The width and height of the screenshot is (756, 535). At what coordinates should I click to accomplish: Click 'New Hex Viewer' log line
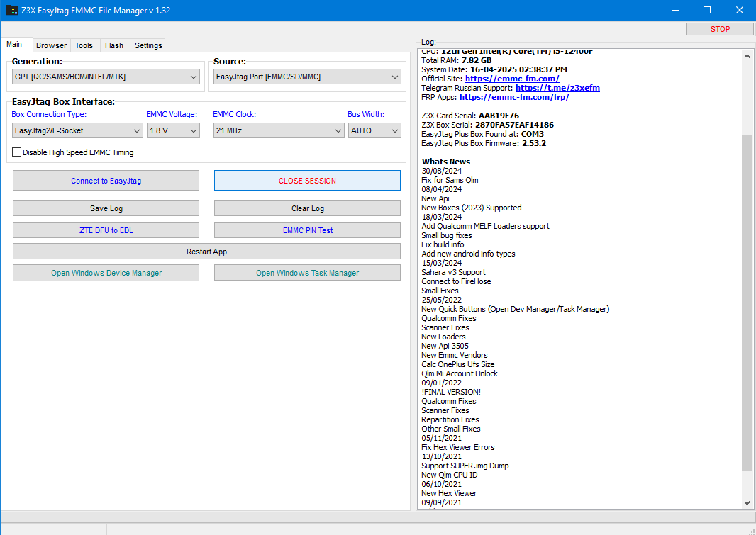click(449, 493)
